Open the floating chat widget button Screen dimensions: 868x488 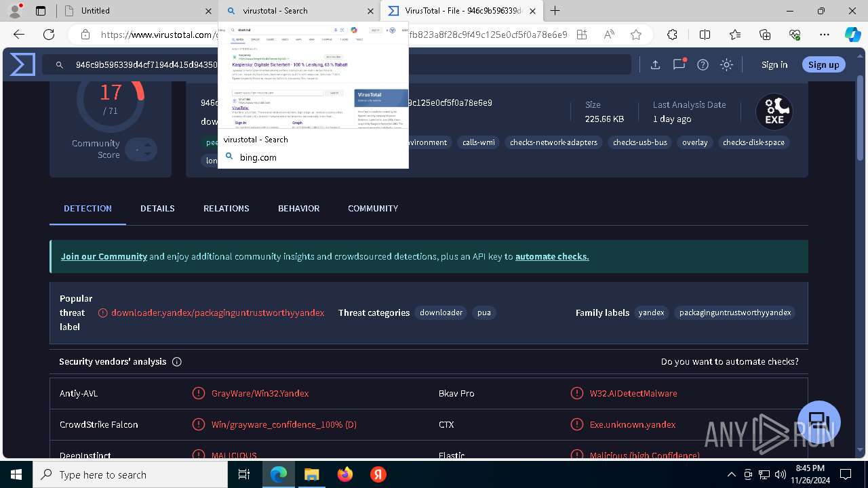[x=819, y=422]
